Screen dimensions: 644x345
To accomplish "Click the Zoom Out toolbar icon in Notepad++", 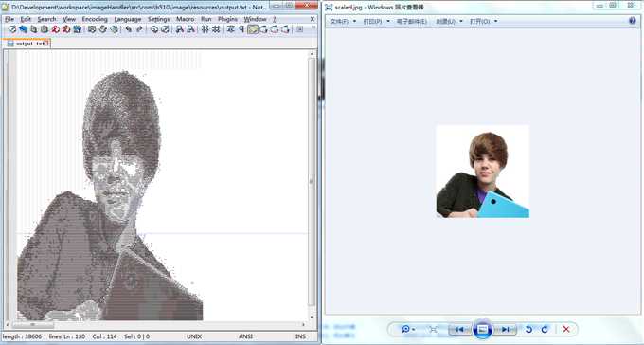I will click(x=190, y=29).
